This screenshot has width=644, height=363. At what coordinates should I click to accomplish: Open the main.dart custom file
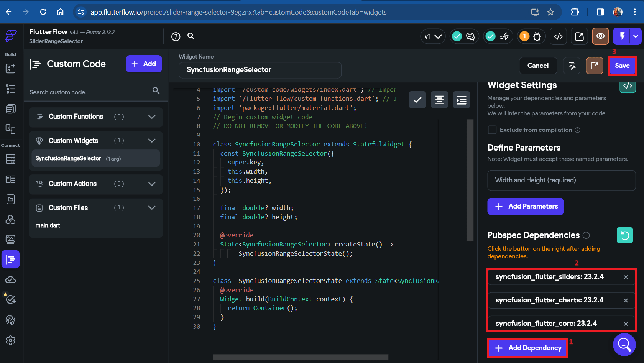[x=48, y=225]
